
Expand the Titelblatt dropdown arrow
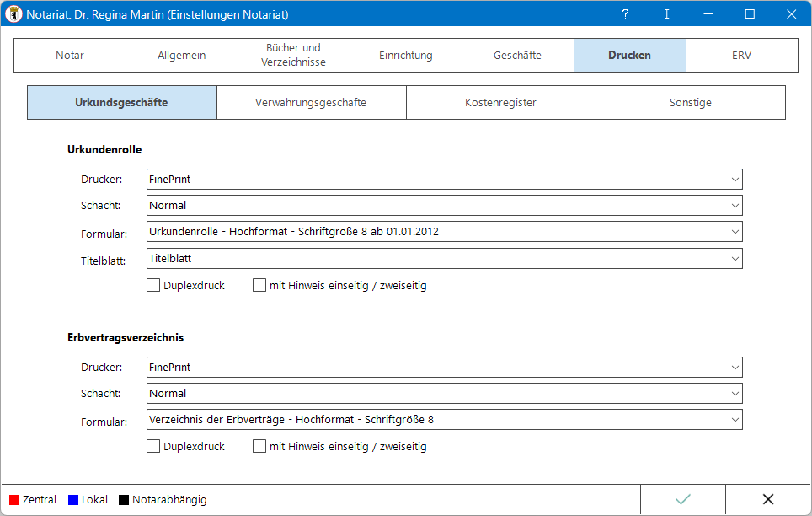tap(735, 259)
